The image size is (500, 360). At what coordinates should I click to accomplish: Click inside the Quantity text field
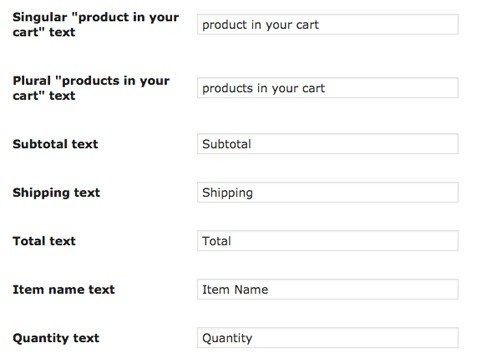[328, 338]
